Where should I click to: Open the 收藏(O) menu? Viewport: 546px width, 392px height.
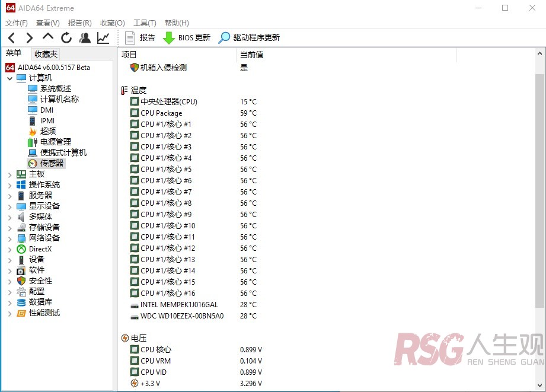click(x=113, y=23)
